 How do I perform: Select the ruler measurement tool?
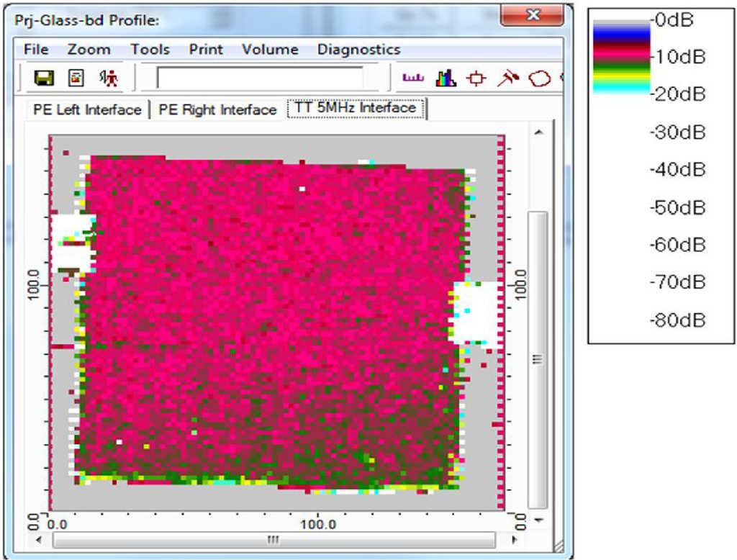pos(413,78)
